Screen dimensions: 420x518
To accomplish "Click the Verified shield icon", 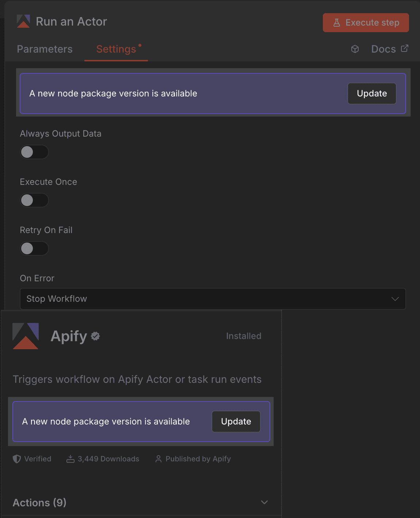I will (x=16, y=458).
